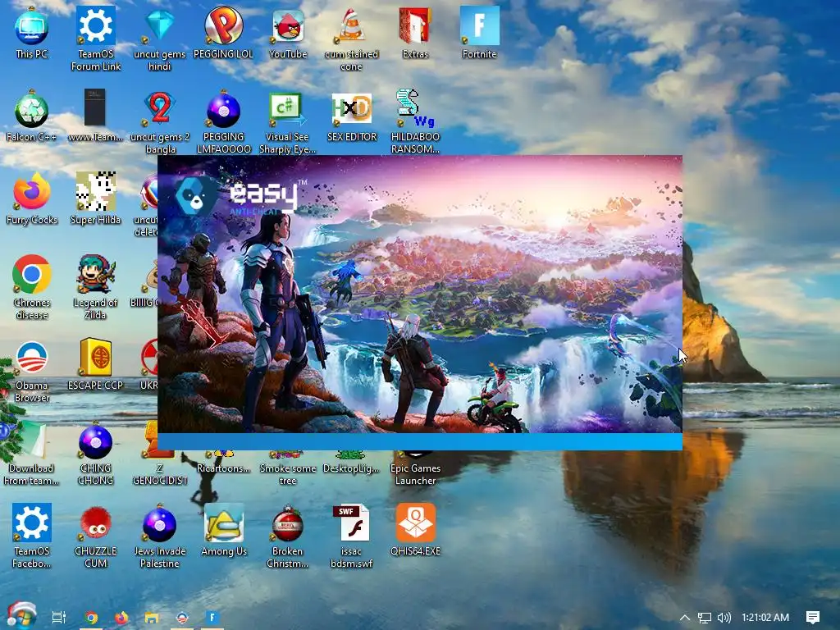Select the www.Team... text file icon
840x630 pixels.
tap(95, 116)
